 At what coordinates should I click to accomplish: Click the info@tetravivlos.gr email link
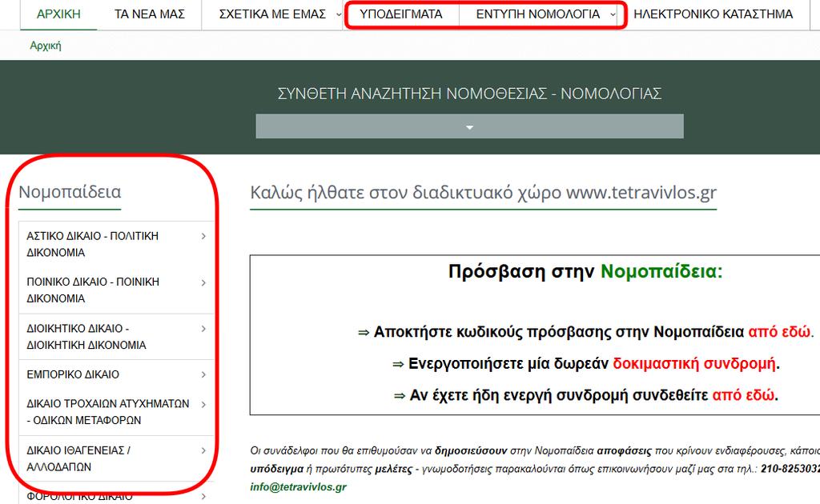(x=298, y=486)
